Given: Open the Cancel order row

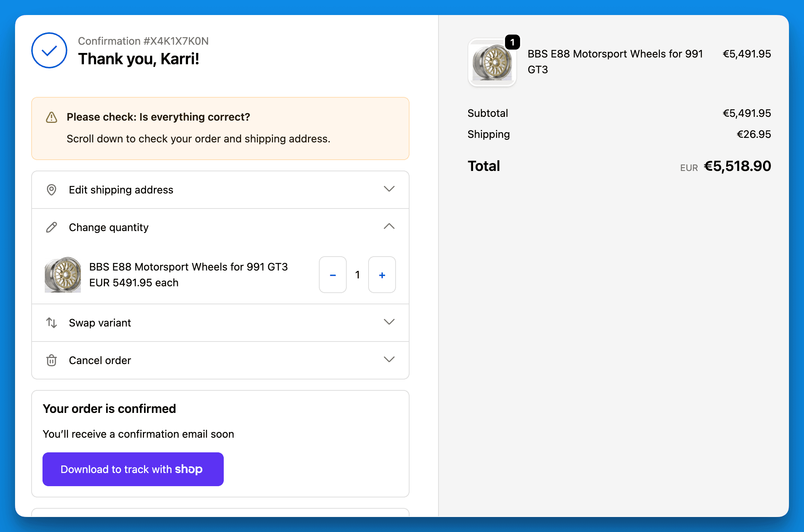Looking at the screenshot, I should click(220, 360).
